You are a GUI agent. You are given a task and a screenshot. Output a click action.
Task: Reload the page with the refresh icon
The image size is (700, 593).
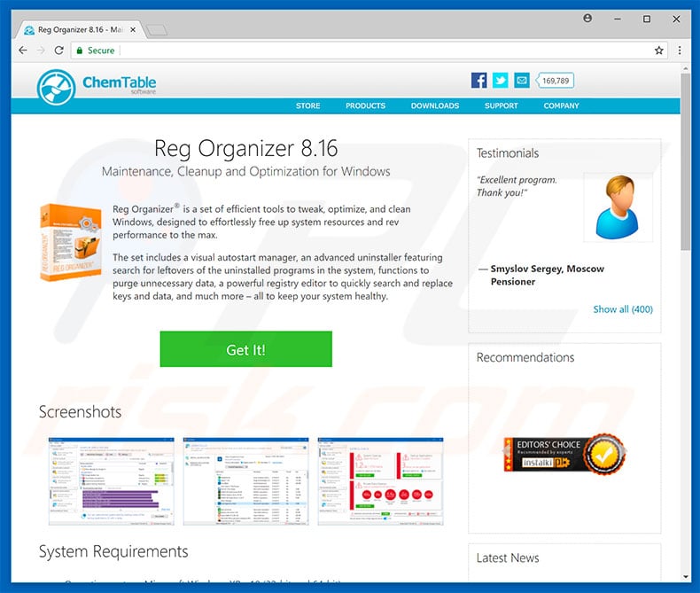[59, 50]
